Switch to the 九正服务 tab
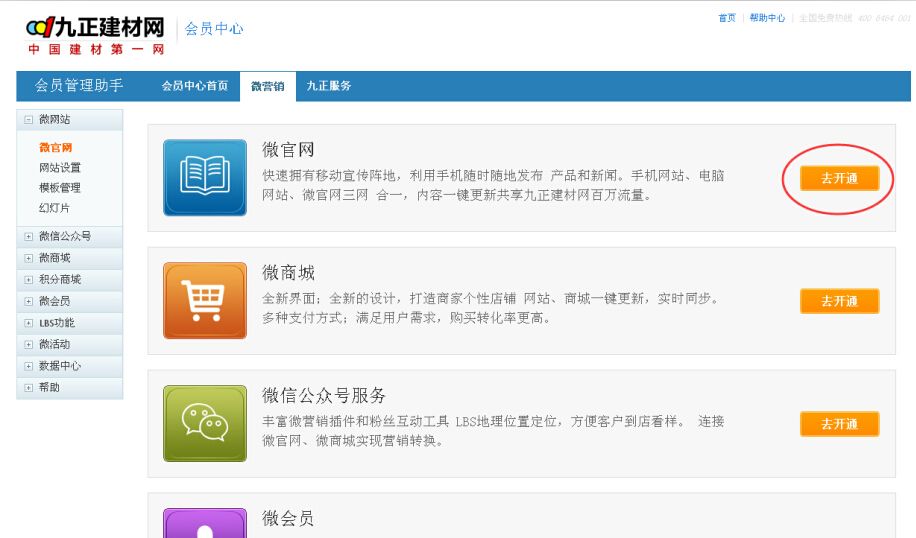This screenshot has width=916, height=538. point(329,86)
